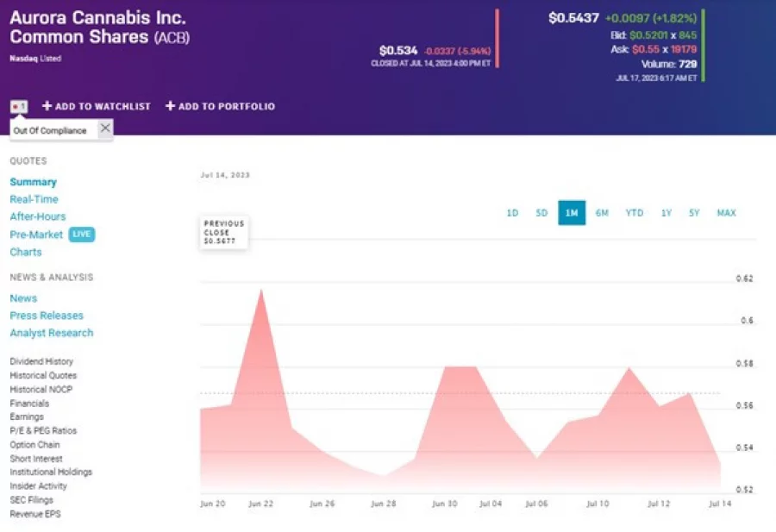Open the Charts page
The width and height of the screenshot is (776, 532).
(x=26, y=253)
